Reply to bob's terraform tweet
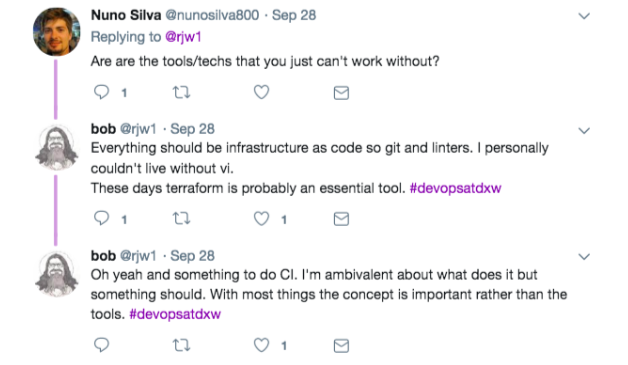628x365 pixels. [x=101, y=218]
